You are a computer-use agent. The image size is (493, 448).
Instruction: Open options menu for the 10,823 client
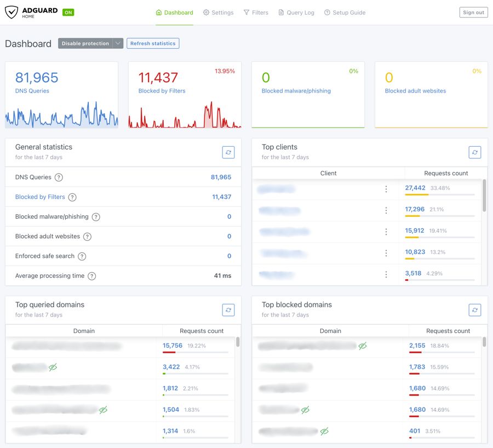click(386, 253)
